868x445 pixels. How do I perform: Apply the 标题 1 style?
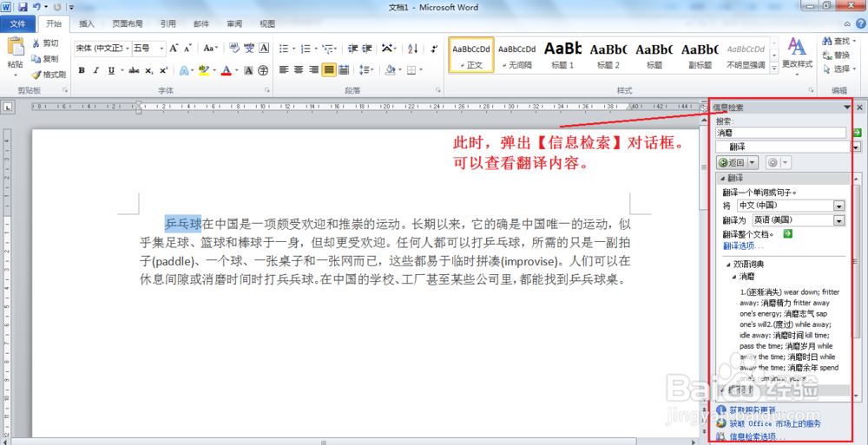click(x=562, y=55)
